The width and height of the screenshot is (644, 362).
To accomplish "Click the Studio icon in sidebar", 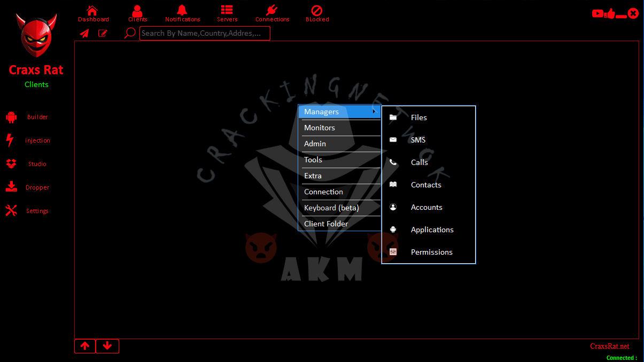I will (x=11, y=164).
